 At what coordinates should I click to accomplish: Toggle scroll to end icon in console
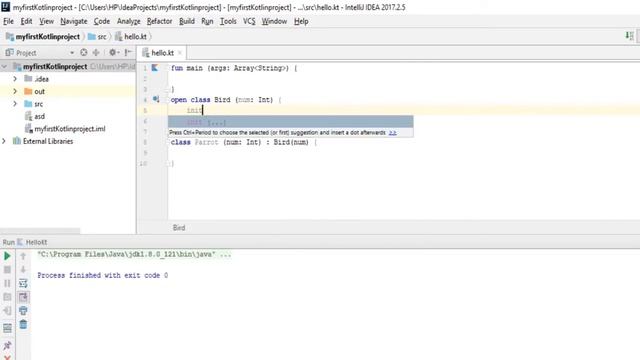[x=23, y=297]
